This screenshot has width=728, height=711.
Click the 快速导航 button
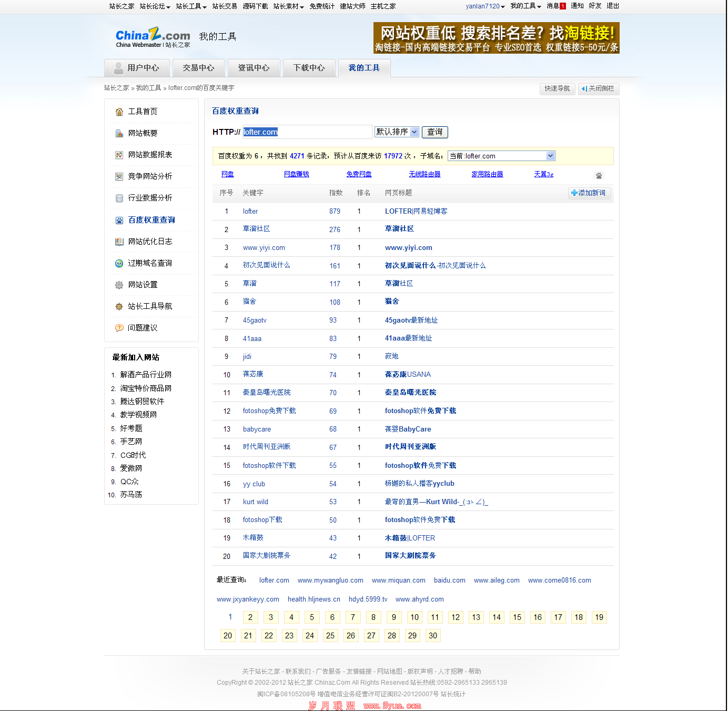pyautogui.click(x=558, y=88)
